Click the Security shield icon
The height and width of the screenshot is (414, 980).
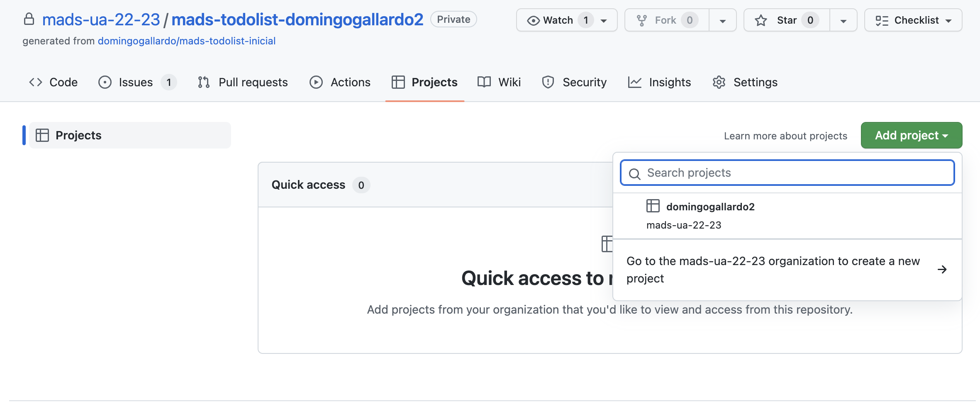[x=548, y=82]
